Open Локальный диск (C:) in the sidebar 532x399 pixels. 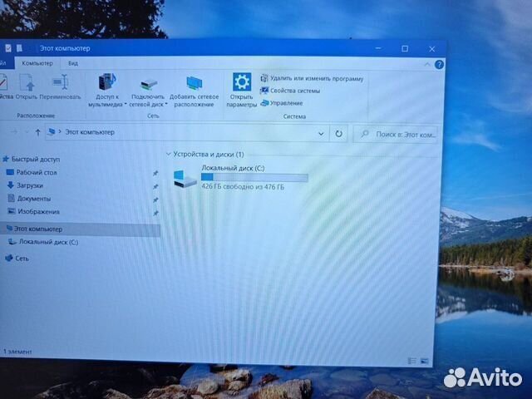pos(43,242)
